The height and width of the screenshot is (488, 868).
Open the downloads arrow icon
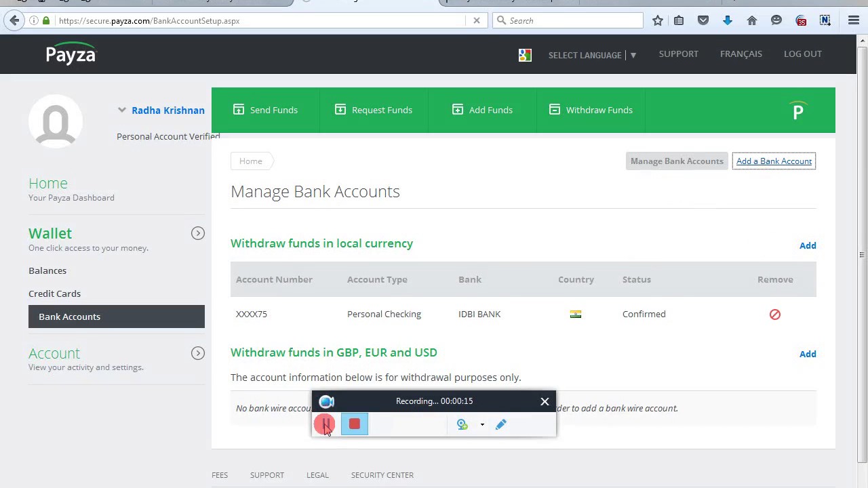(x=728, y=20)
